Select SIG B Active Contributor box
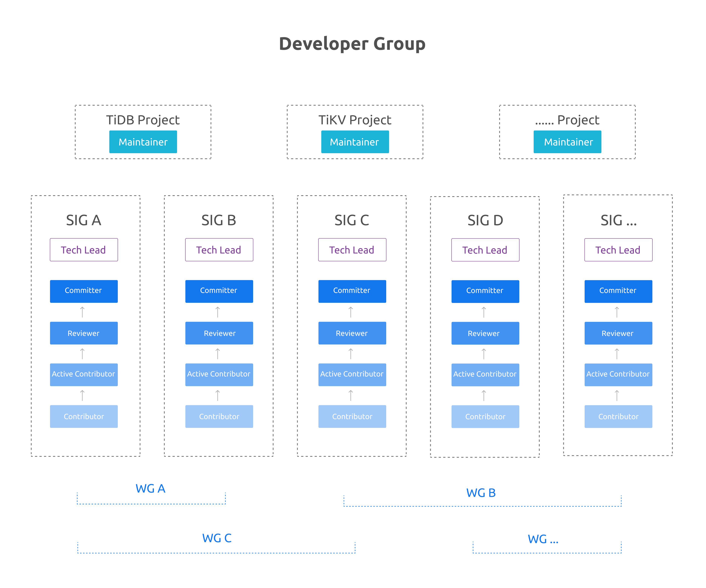Viewport: 706px width, 588px height. coord(219,374)
